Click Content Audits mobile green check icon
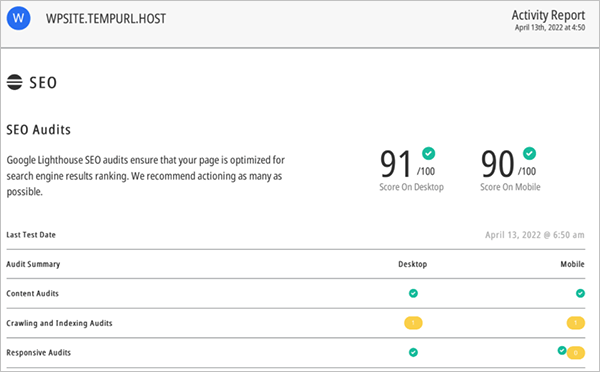 [580, 293]
